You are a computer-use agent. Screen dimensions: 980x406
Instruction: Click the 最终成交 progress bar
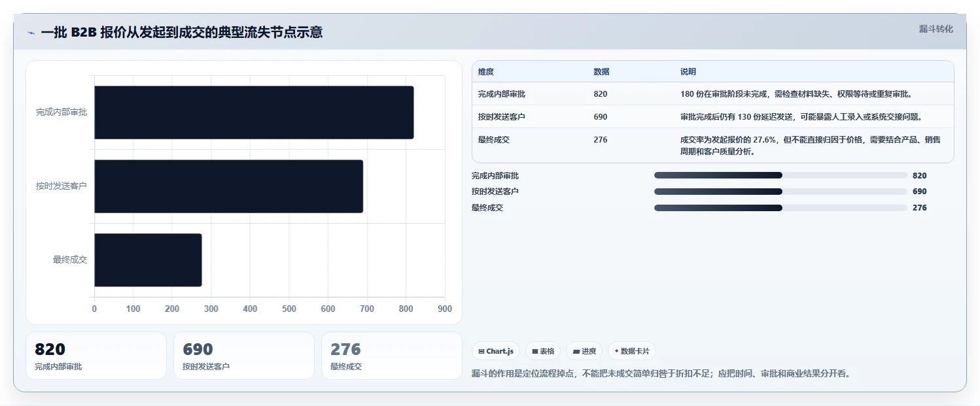(x=780, y=208)
